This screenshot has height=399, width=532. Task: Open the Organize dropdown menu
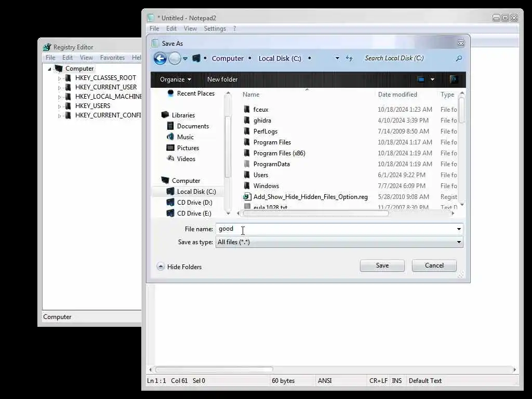[x=176, y=79]
